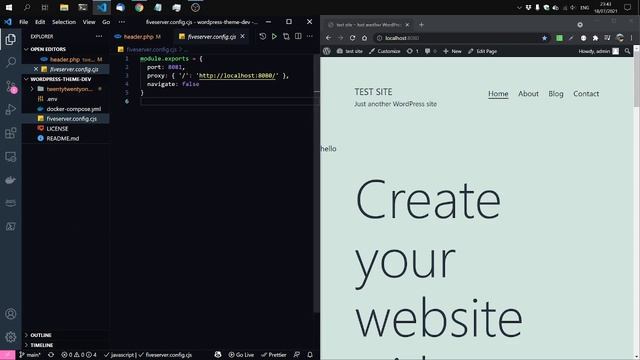Show hidden menu items ellipsis
This screenshot has height=360, width=640.
click(122, 22)
